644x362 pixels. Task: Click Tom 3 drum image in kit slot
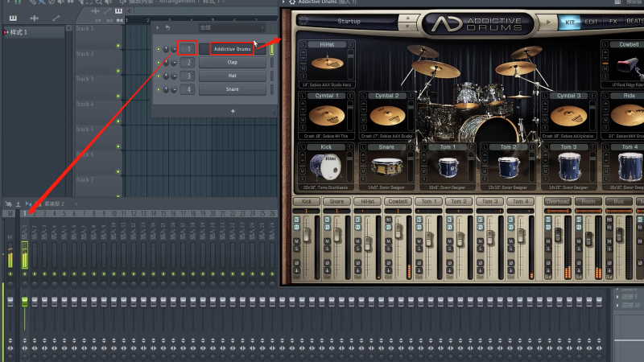coord(569,167)
